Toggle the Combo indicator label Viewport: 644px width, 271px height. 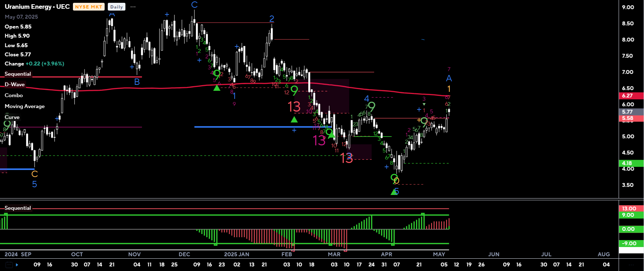click(14, 95)
